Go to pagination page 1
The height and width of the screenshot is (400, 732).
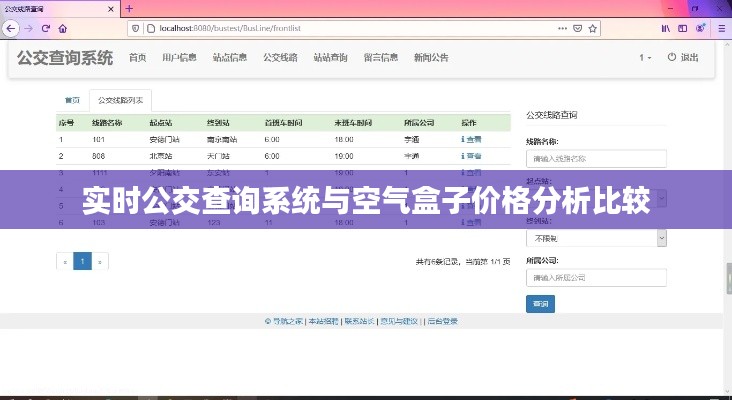[83, 262]
